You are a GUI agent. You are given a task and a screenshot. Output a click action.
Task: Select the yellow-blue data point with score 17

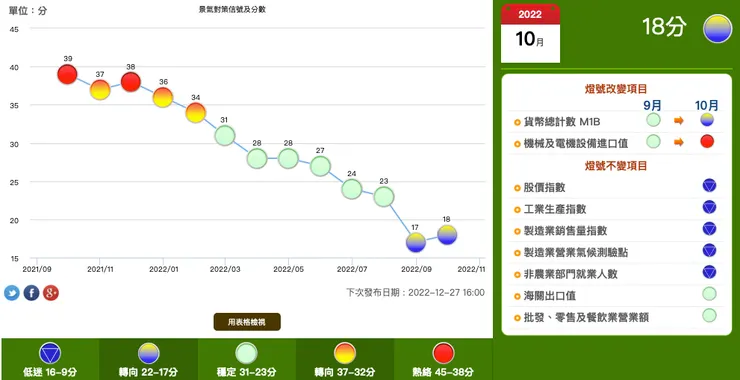pos(415,243)
